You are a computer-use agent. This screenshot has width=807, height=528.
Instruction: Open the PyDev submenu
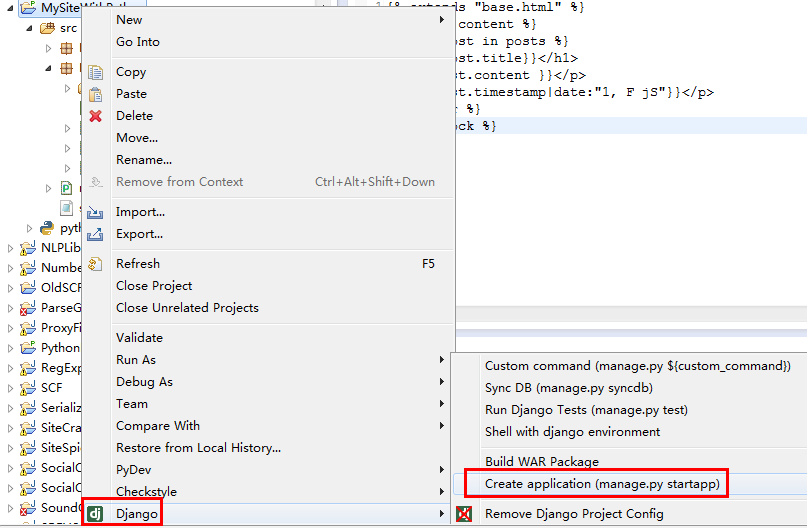(134, 470)
